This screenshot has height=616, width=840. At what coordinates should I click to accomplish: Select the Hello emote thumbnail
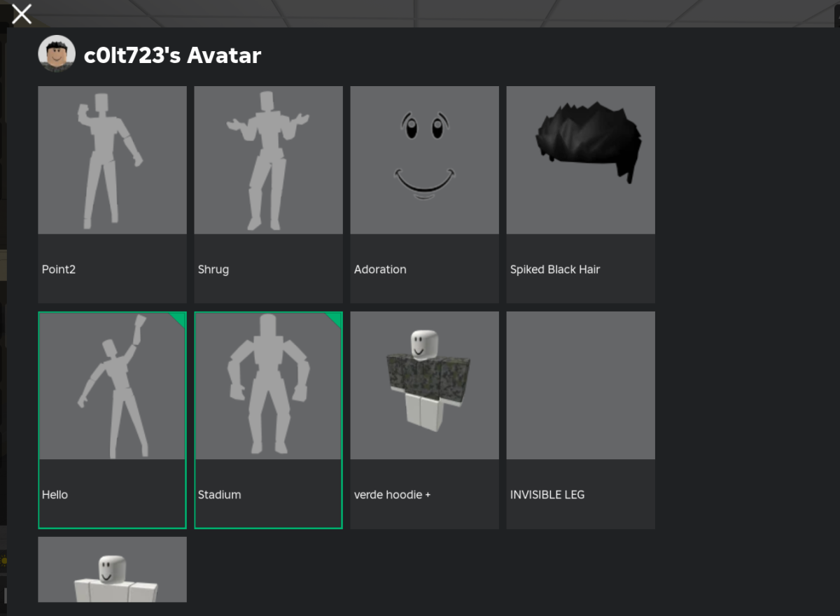[x=112, y=386]
